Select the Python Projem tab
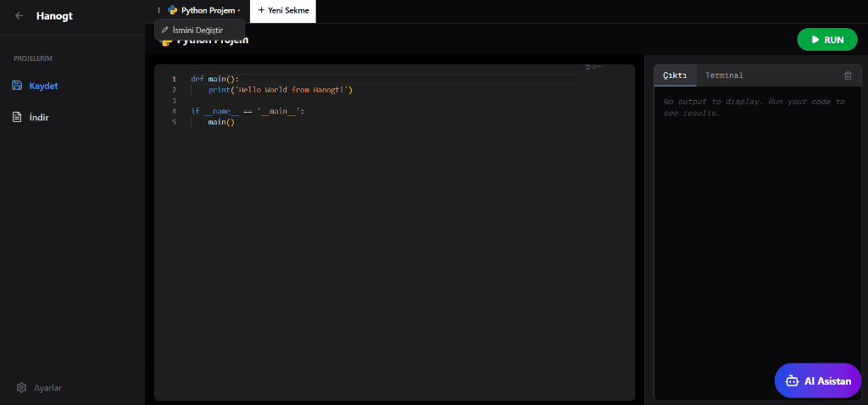The width and height of the screenshot is (868, 405). 208,10
